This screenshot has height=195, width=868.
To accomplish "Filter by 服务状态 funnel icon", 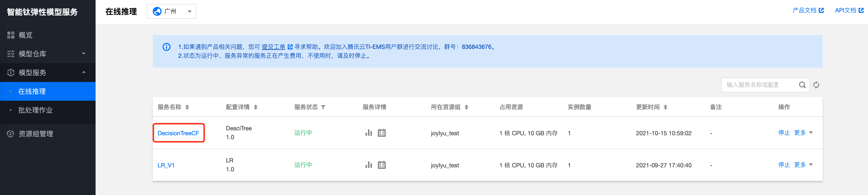I will [323, 107].
